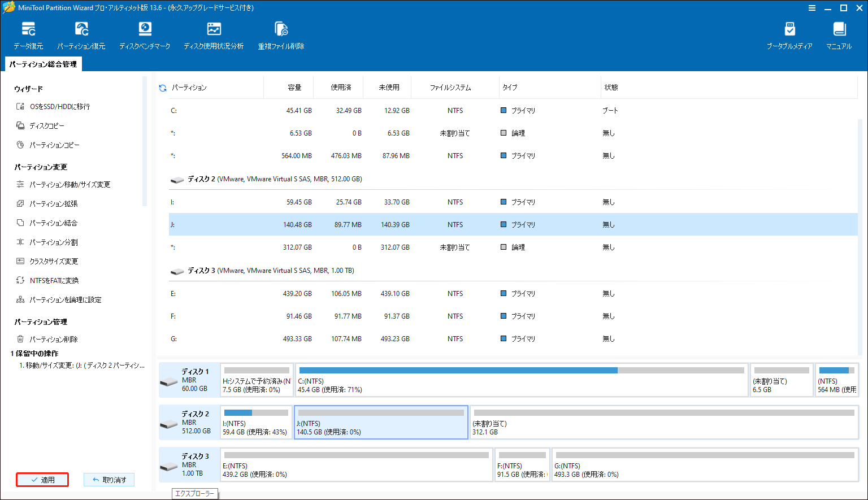Select C:(NTFS) block in disk map
This screenshot has height=500, width=868.
pos(522,380)
